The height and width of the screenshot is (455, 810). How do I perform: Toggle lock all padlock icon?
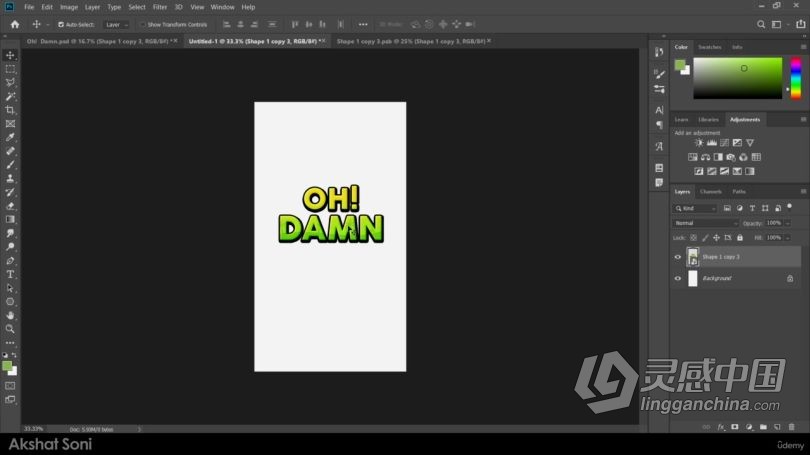(740, 238)
